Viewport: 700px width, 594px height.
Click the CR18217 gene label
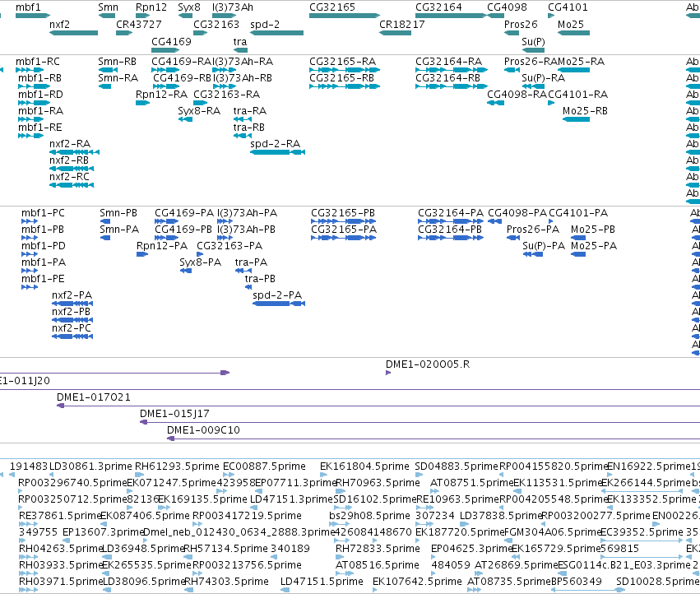click(401, 24)
